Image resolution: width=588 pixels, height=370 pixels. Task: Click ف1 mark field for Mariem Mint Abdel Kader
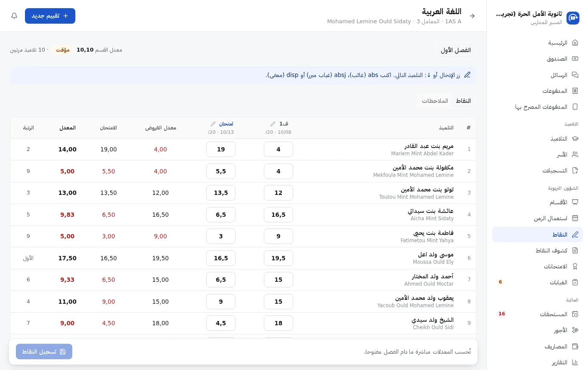tap(279, 149)
